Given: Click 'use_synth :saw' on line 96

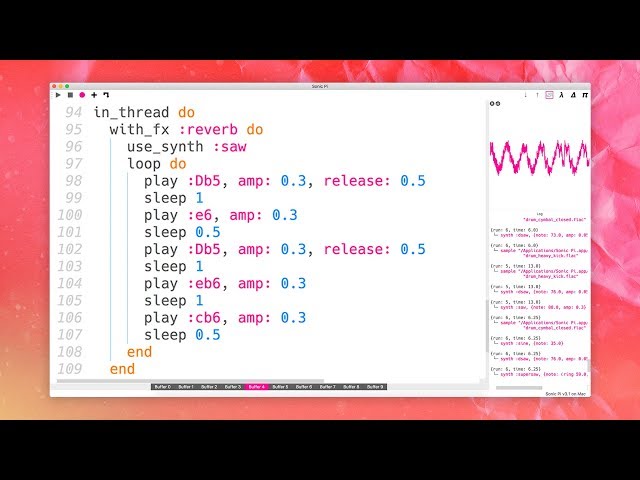Looking at the screenshot, I should [187, 147].
